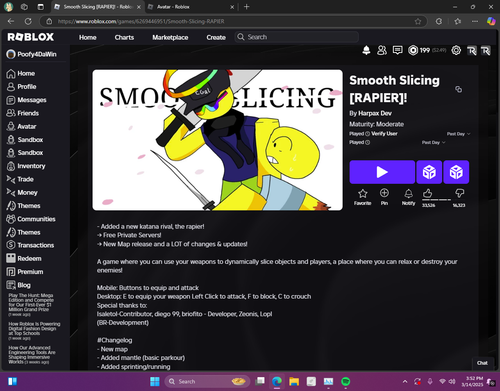
Task: Go to Home in top navigation
Action: pos(88,37)
